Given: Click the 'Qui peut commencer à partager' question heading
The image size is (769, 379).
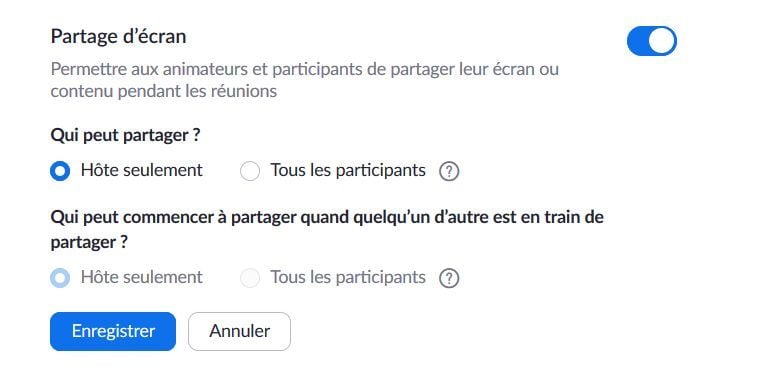Looking at the screenshot, I should coord(327,229).
